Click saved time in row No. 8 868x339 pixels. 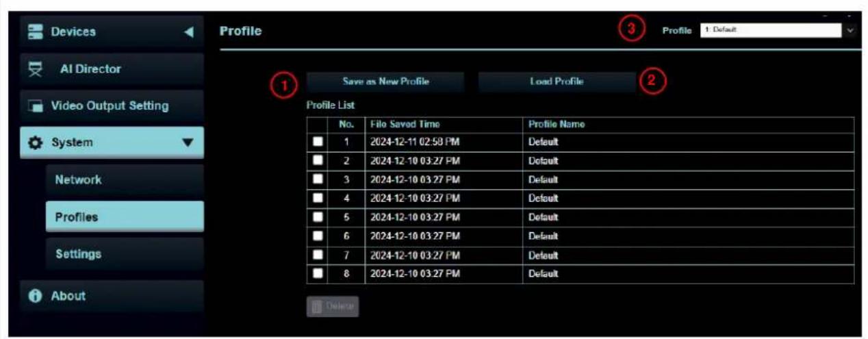(414, 273)
